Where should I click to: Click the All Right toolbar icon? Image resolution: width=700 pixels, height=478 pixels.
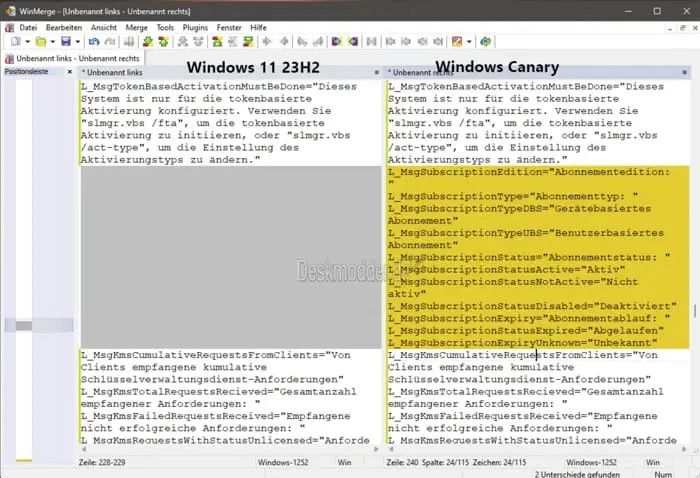337,42
